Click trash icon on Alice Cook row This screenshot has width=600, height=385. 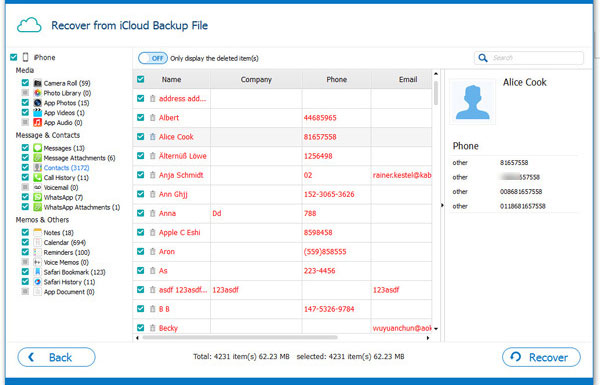[152, 137]
